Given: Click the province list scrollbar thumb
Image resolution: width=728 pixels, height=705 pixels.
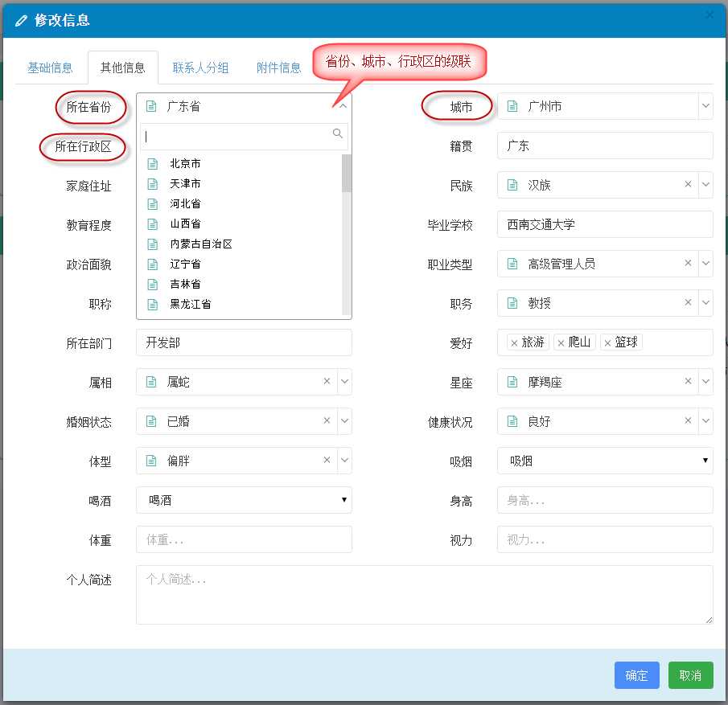Looking at the screenshot, I should 347,173.
